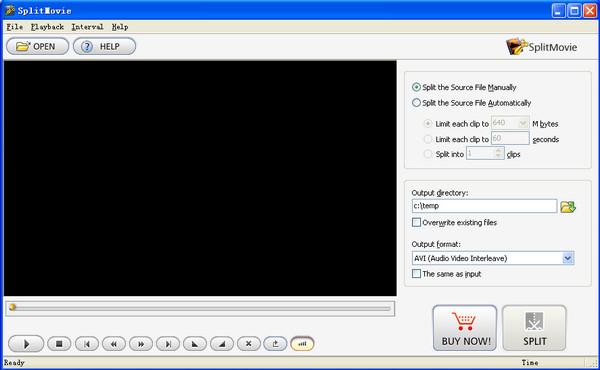
Task: Delete interval with the X button
Action: [x=249, y=344]
